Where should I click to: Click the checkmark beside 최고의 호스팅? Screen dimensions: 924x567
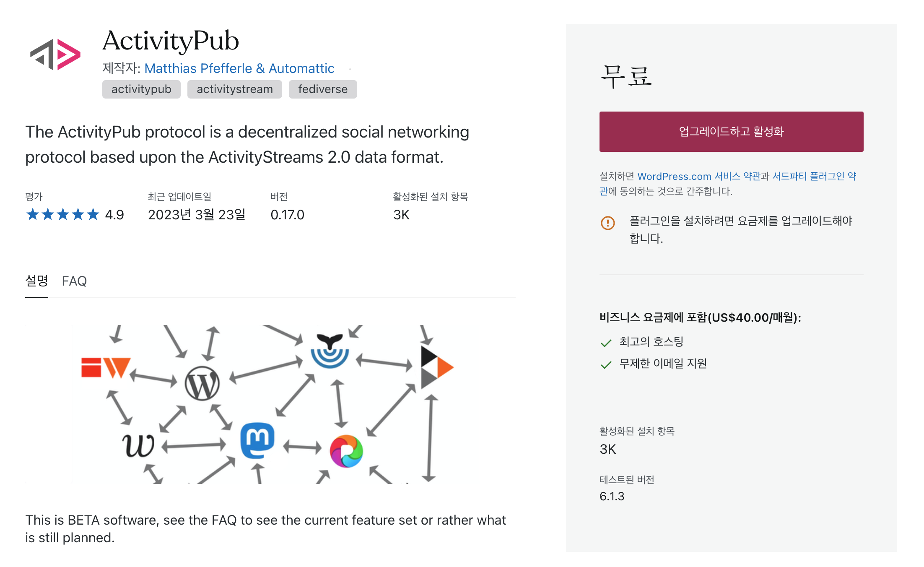(606, 343)
